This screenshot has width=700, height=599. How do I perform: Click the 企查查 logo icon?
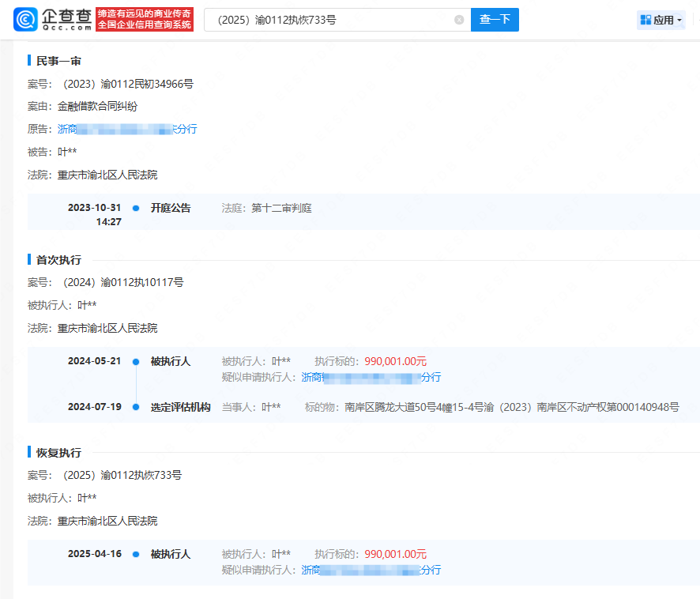point(25,20)
